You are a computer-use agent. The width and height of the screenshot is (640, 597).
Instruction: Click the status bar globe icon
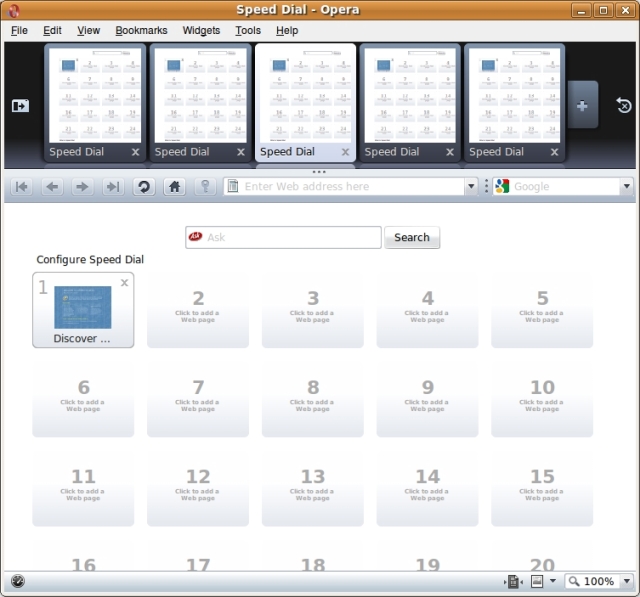pyautogui.click(x=18, y=580)
